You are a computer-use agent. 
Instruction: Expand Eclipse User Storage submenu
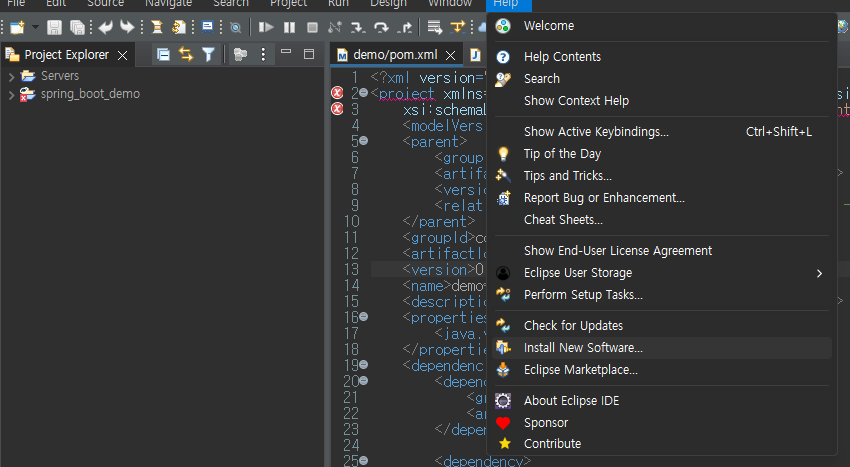[x=662, y=273]
